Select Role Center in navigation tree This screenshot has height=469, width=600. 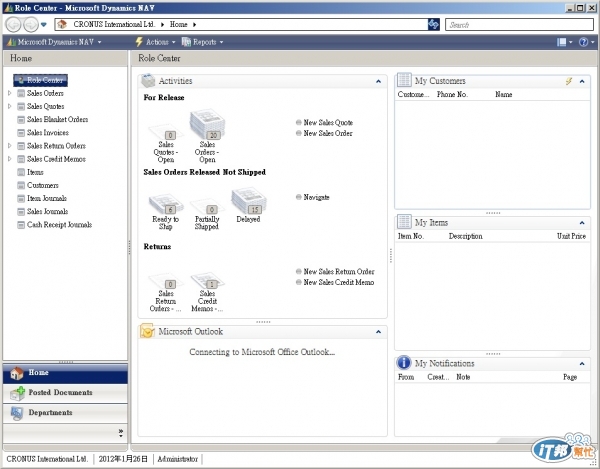click(41, 80)
